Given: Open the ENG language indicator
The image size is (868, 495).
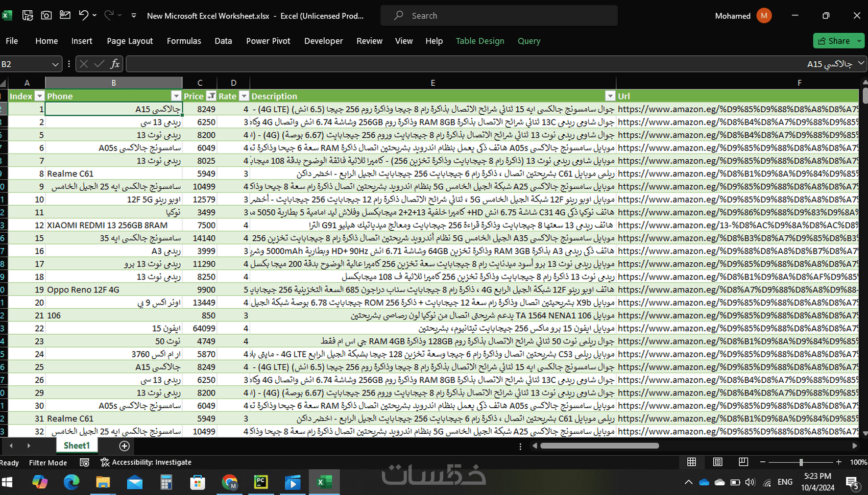Looking at the screenshot, I should (x=785, y=482).
